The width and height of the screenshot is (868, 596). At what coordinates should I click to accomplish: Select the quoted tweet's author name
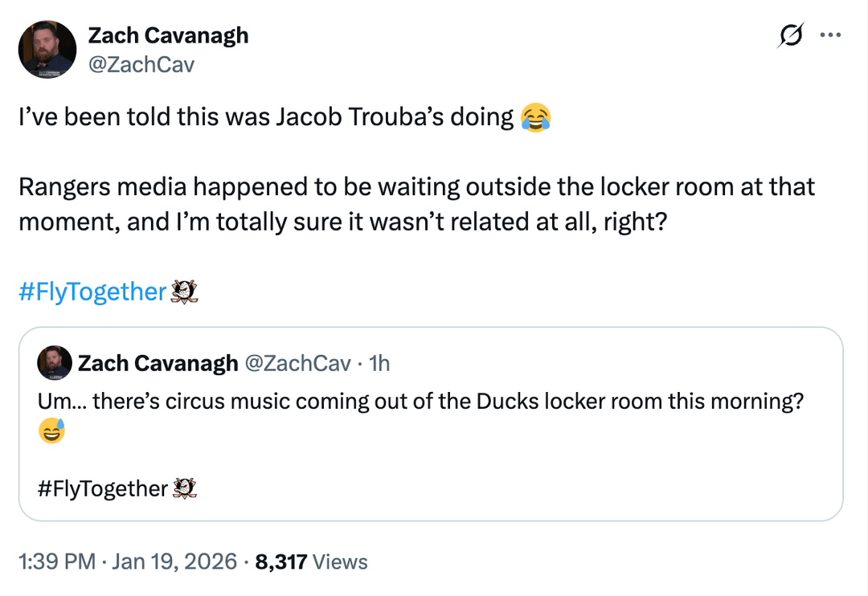click(x=156, y=362)
